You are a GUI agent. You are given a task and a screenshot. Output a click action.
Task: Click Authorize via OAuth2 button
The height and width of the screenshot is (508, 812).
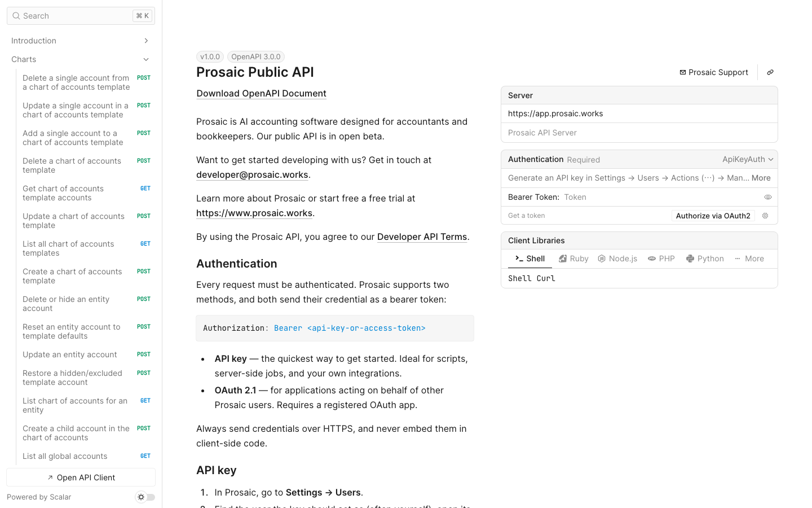tap(713, 216)
